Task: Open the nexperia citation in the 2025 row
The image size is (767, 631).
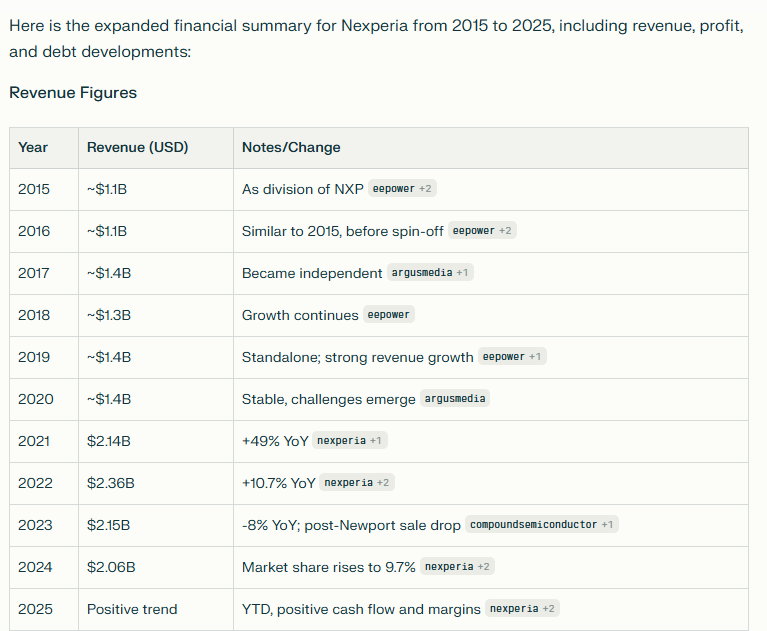Action: (523, 609)
